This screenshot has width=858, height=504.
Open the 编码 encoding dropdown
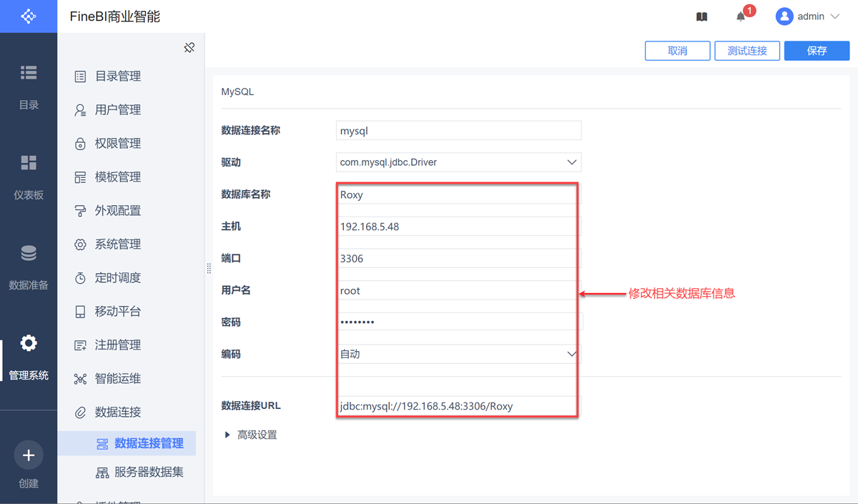pos(458,354)
